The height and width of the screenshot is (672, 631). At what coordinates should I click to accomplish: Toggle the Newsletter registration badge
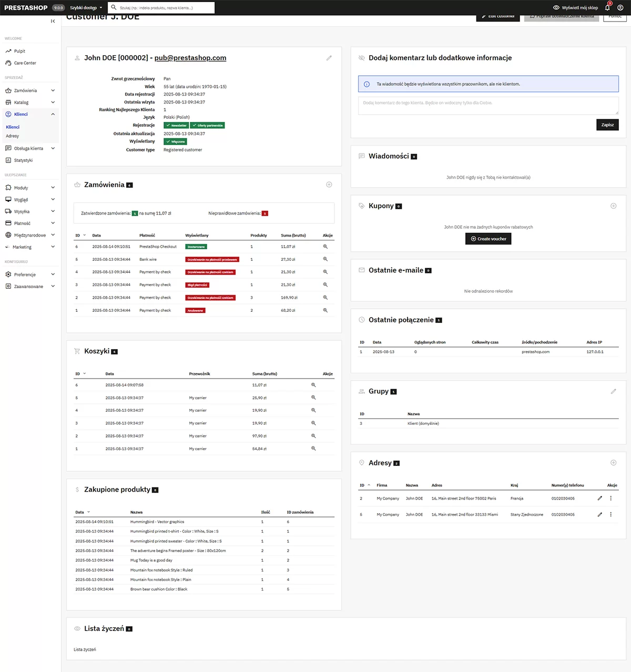176,126
